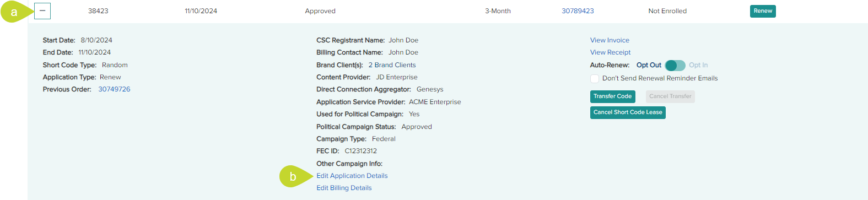Check Don't Send Renewal Reminder Emails
The image size is (868, 200).
(x=595, y=79)
